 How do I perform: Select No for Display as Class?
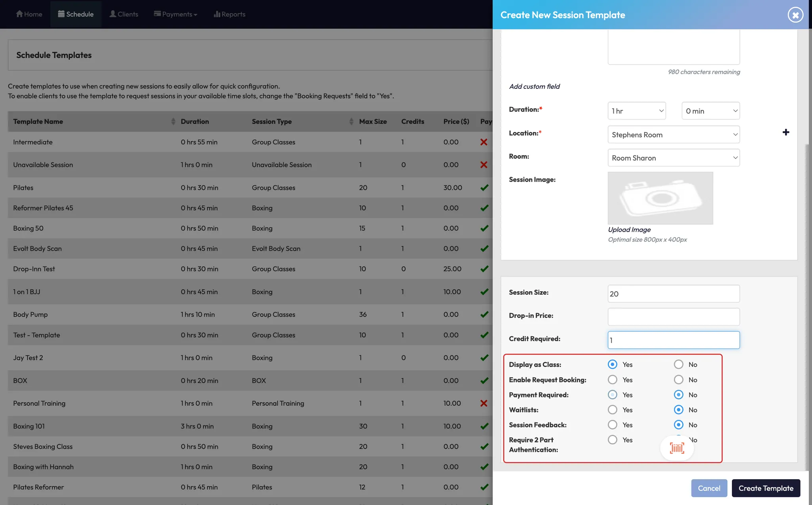click(x=678, y=365)
